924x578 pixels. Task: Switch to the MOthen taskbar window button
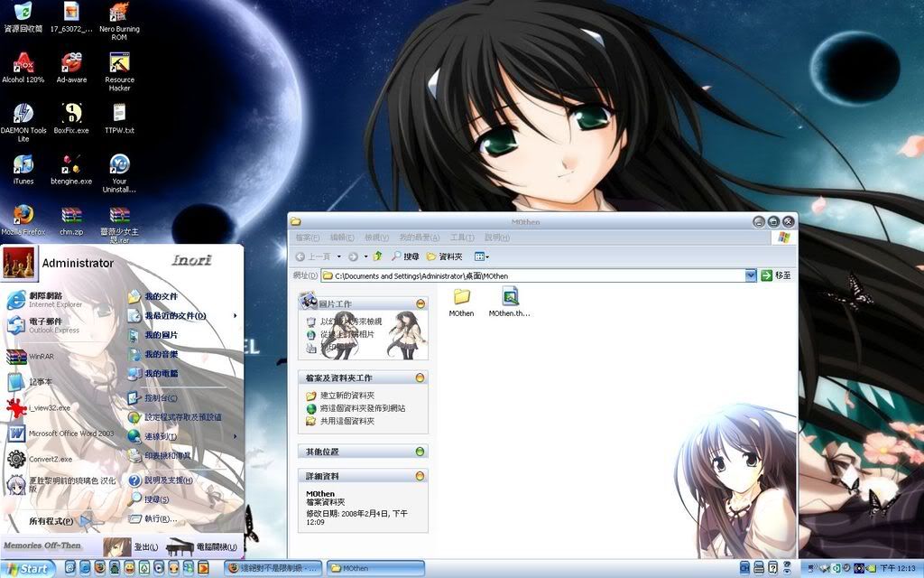click(x=375, y=569)
